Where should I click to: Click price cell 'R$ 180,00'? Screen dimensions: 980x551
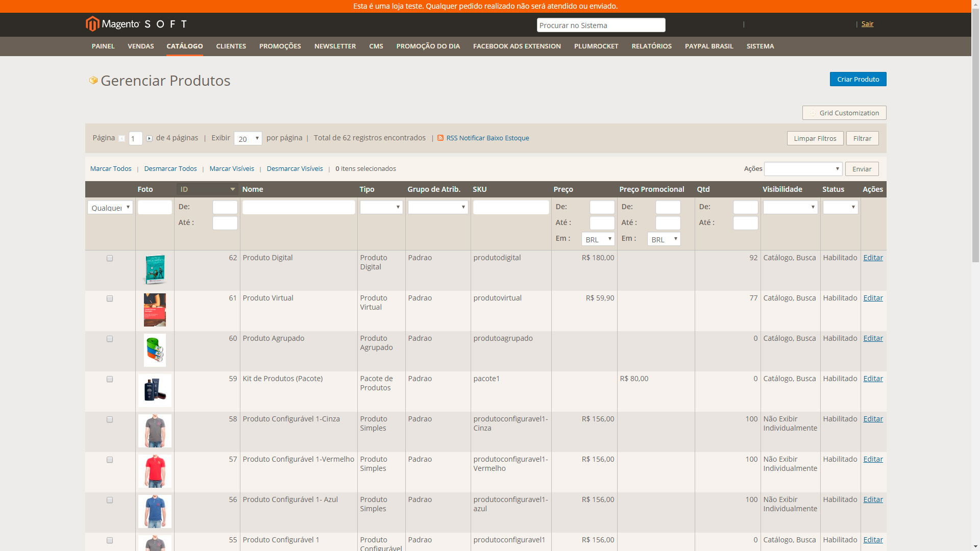598,258
